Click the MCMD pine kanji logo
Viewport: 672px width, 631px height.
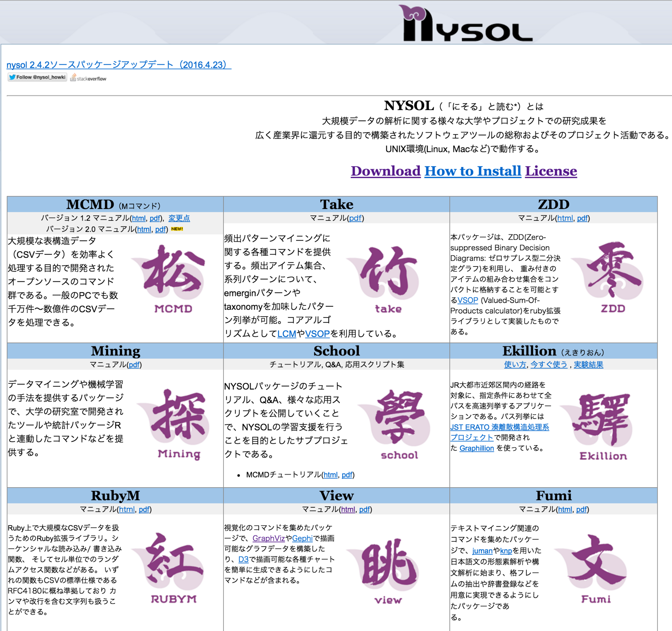[x=168, y=279]
